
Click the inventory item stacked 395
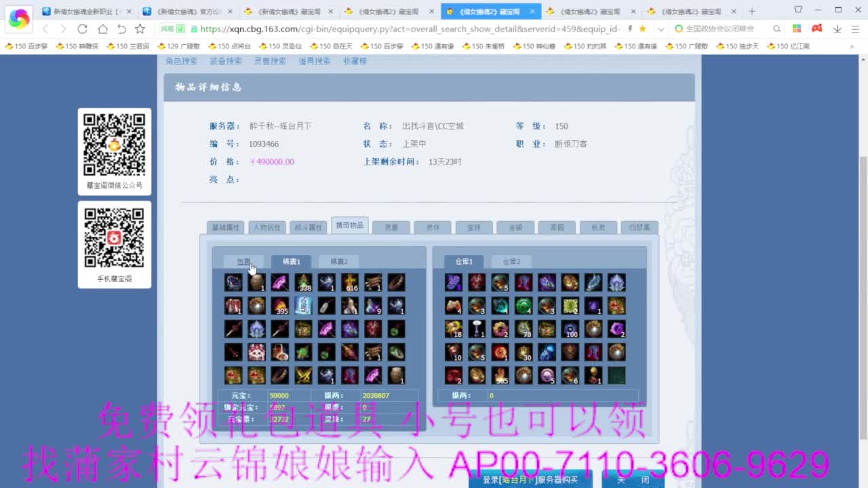(280, 306)
